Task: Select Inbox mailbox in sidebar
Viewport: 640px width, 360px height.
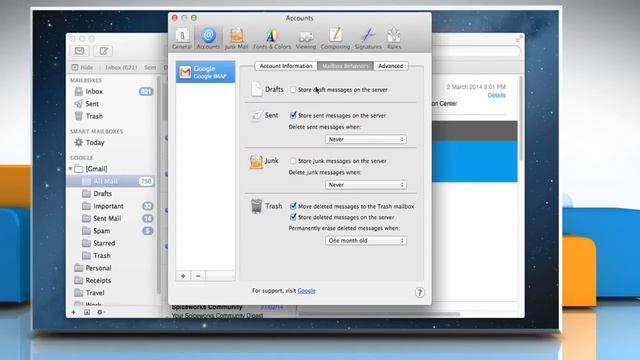Action: pyautogui.click(x=112, y=91)
